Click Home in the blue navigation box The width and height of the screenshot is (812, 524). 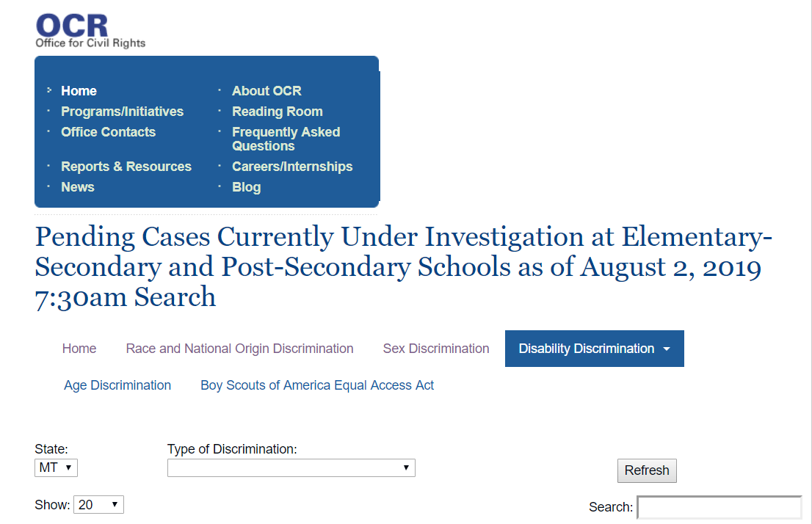pos(79,90)
